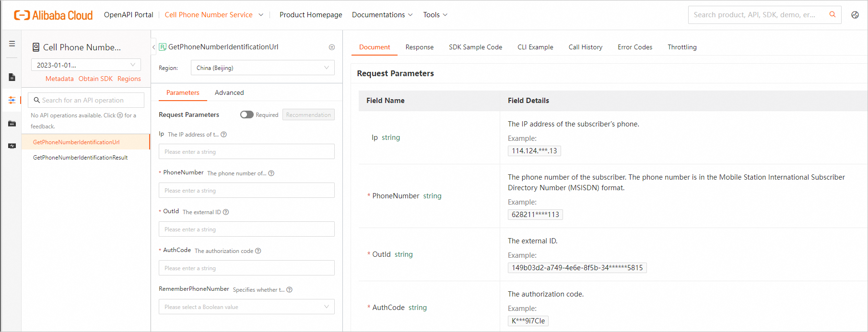Click the Request Parameters heading in document pane
The width and height of the screenshot is (868, 332).
[x=395, y=73]
